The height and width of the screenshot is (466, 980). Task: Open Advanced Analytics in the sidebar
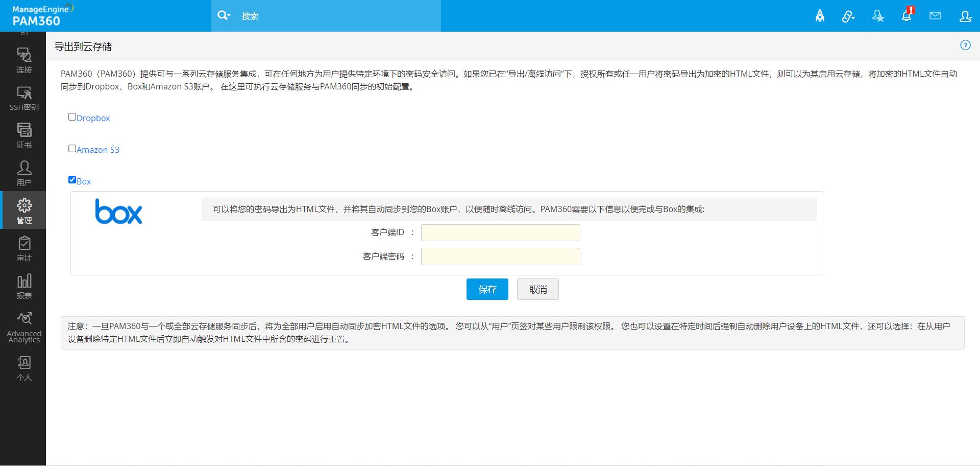(24, 327)
